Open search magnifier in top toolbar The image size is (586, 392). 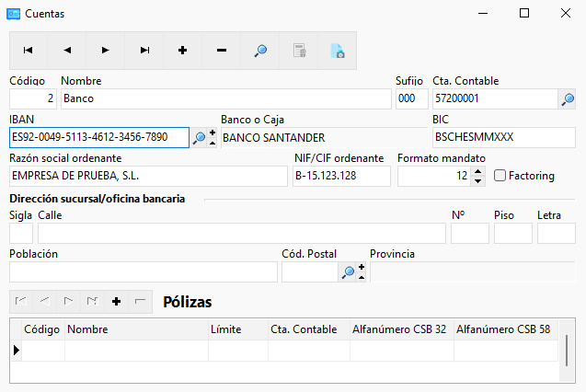pyautogui.click(x=260, y=51)
